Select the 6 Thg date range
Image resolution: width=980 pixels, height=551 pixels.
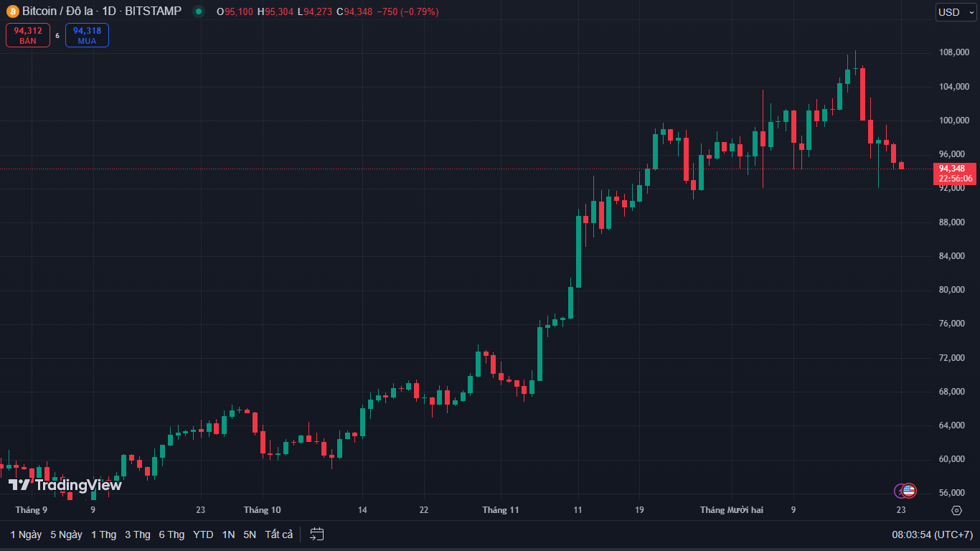pyautogui.click(x=171, y=534)
